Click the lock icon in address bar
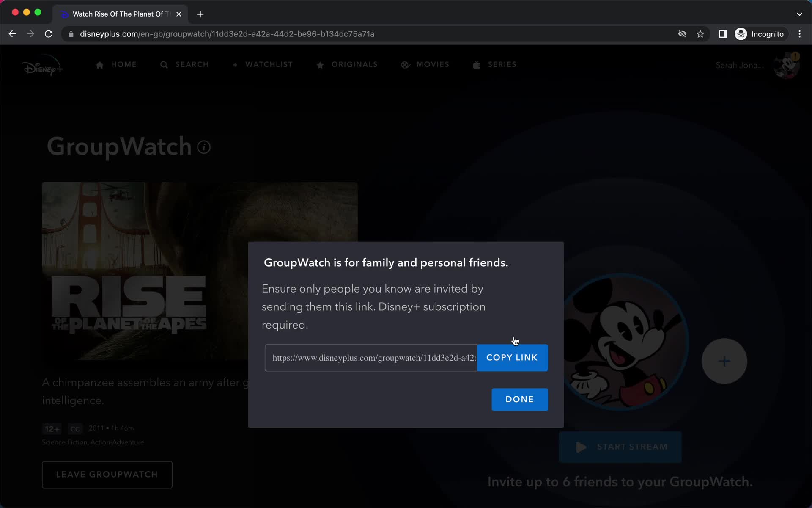 pos(71,34)
